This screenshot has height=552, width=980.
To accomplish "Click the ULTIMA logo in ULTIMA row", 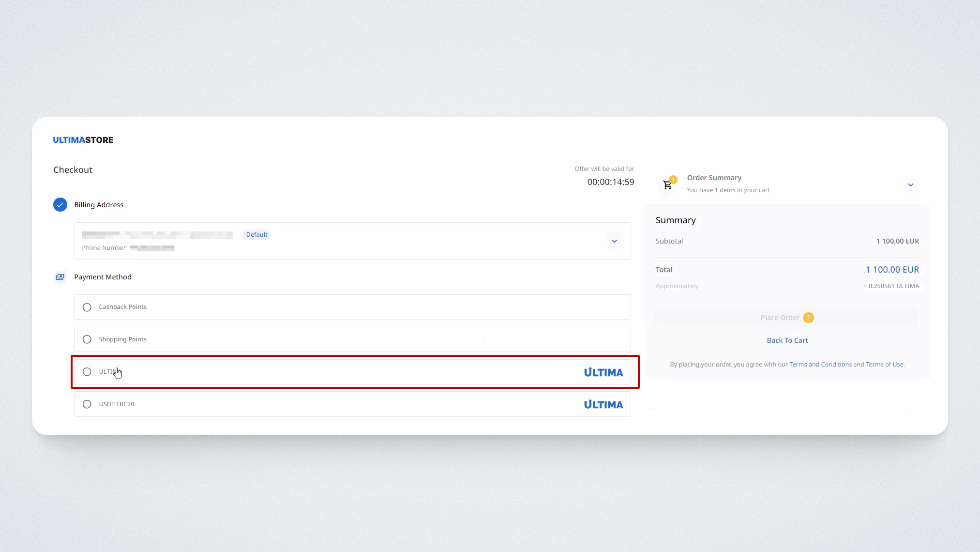I will pyautogui.click(x=603, y=372).
